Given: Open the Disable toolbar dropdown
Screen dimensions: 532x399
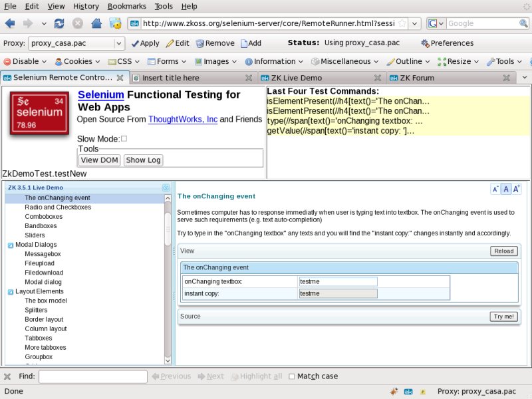Looking at the screenshot, I should (25, 61).
